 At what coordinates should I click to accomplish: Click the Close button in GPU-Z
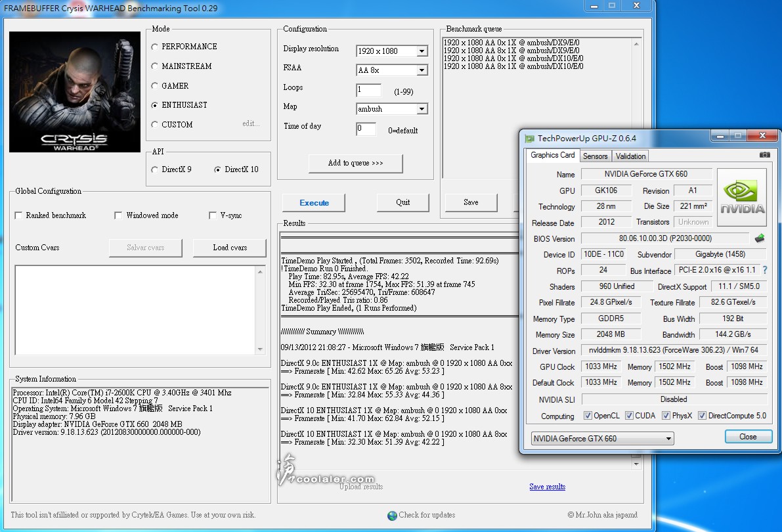click(748, 437)
